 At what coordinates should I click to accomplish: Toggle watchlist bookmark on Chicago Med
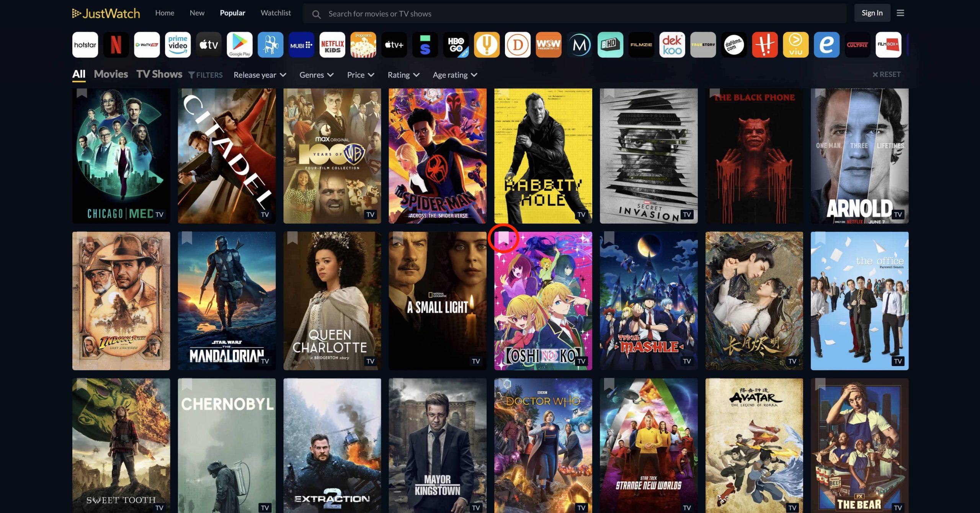(x=82, y=93)
